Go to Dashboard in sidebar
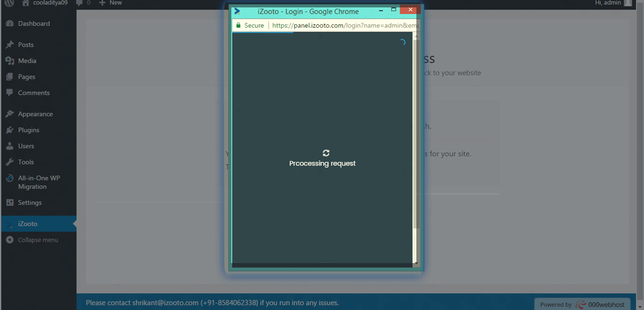The height and width of the screenshot is (310, 644). coord(34,23)
